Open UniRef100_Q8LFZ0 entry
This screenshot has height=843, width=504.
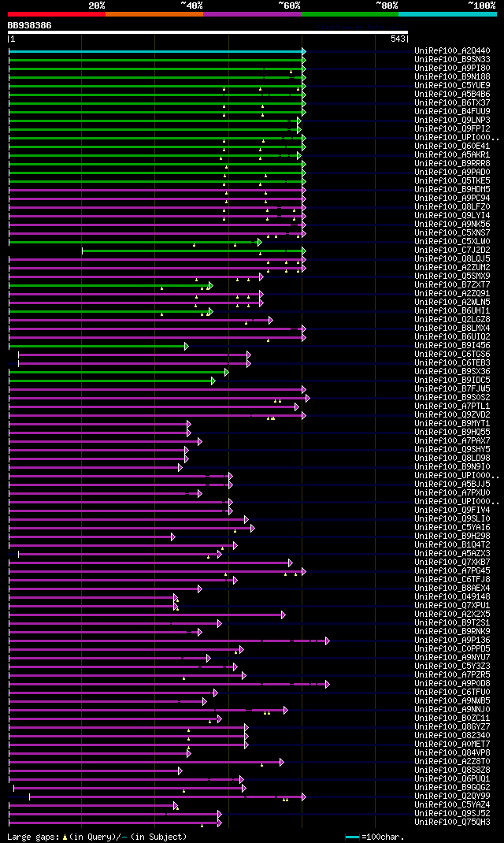pos(452,207)
